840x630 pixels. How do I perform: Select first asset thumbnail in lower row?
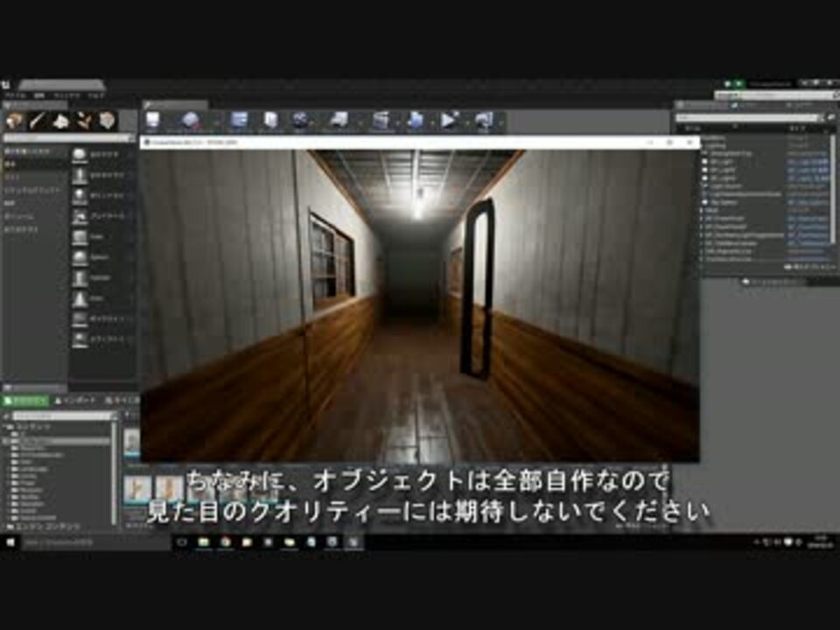click(x=137, y=488)
